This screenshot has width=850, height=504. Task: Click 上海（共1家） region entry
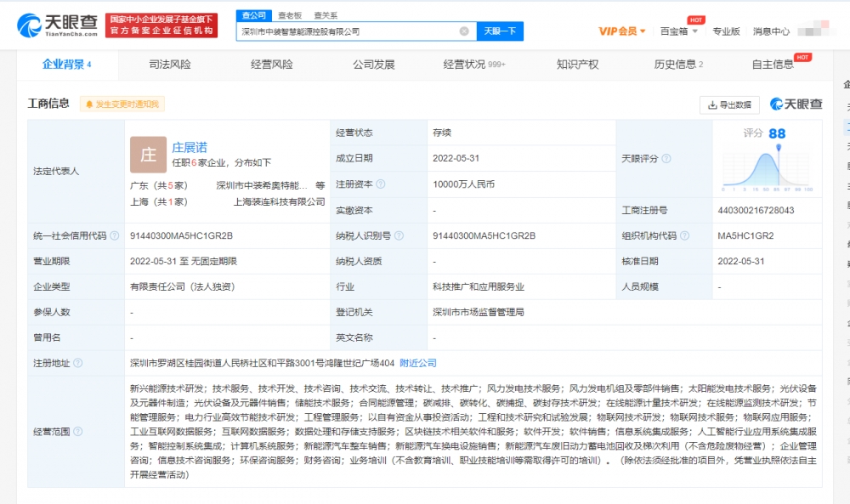[159, 201]
